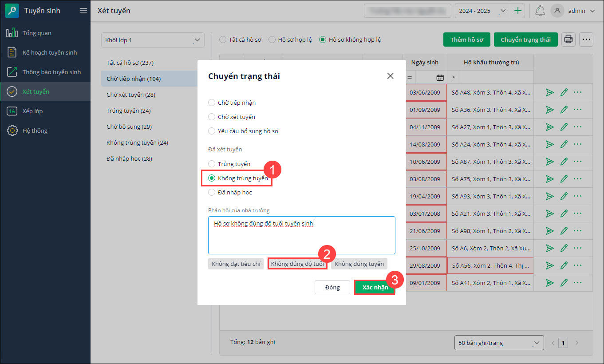604x364 pixels.
Task: Click the Thêm hồ sơ button
Action: coord(467,40)
